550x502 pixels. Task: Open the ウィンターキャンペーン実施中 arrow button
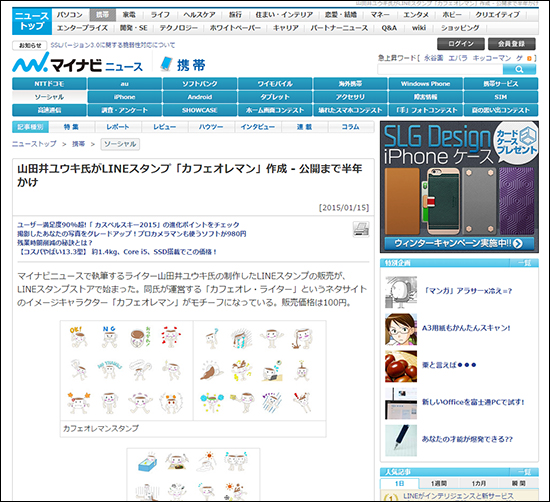459,243
